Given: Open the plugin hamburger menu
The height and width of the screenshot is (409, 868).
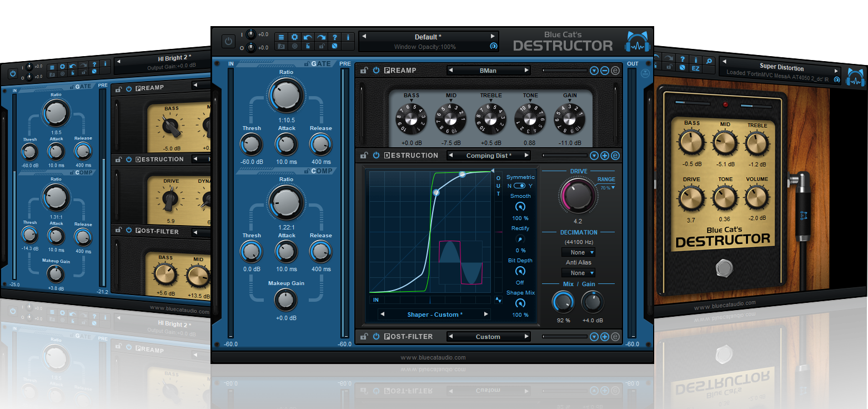Looking at the screenshot, I should pos(281,36).
